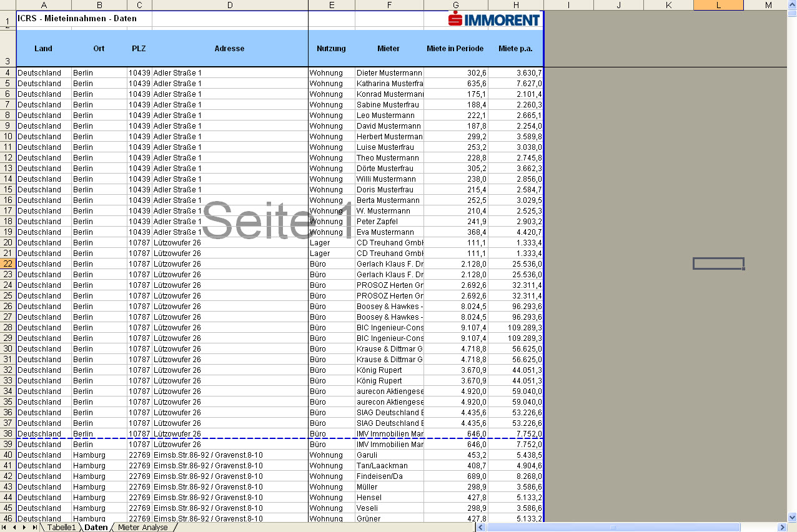Click the value 8.268,0 in row 42
797x532 pixels.
pyautogui.click(x=516, y=476)
